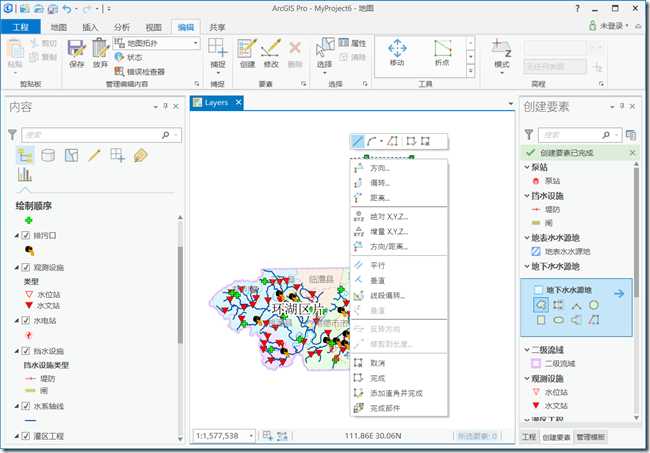Screen dimensions: 650x453
Task: Select the 泵站 feature template
Action: pos(547,181)
